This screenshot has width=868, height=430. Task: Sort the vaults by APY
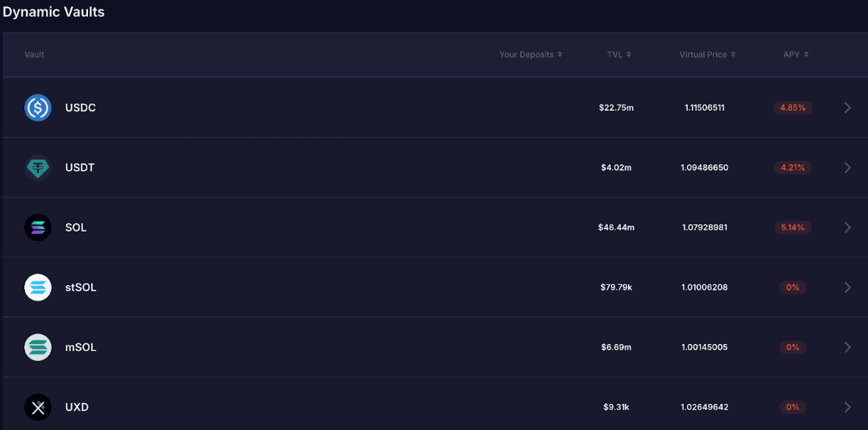tap(796, 55)
